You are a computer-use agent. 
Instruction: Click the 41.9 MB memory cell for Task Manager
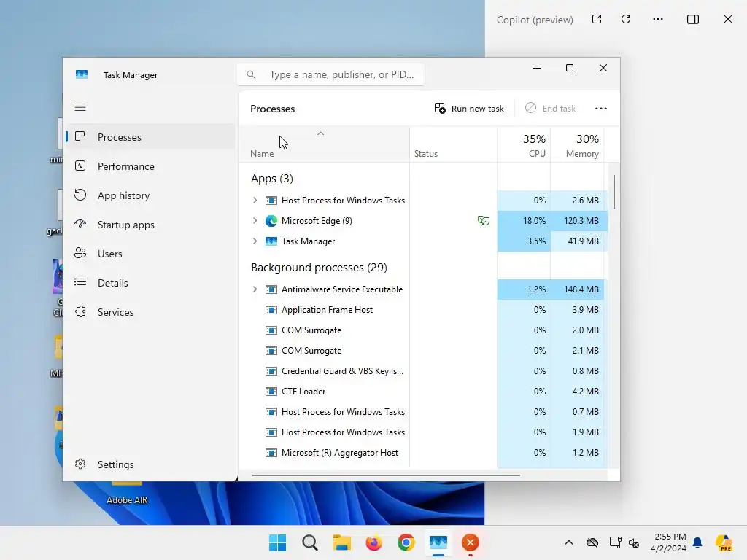(577, 241)
